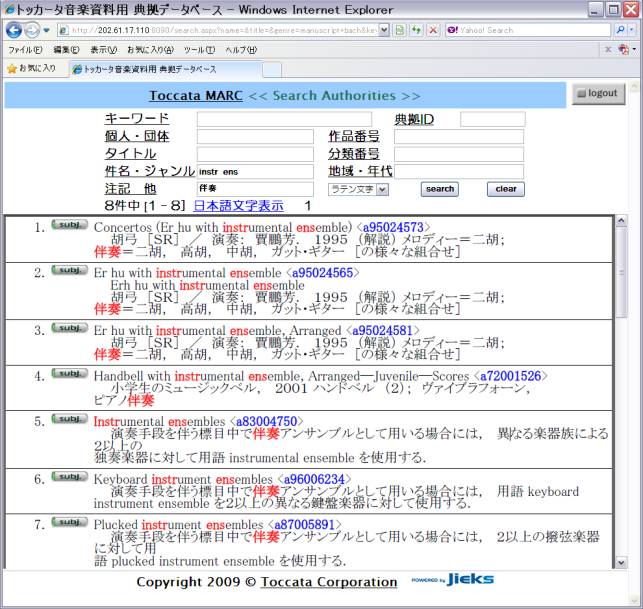This screenshot has width=643, height=609.
Task: Click the green Refresh page icon
Action: [x=416, y=30]
